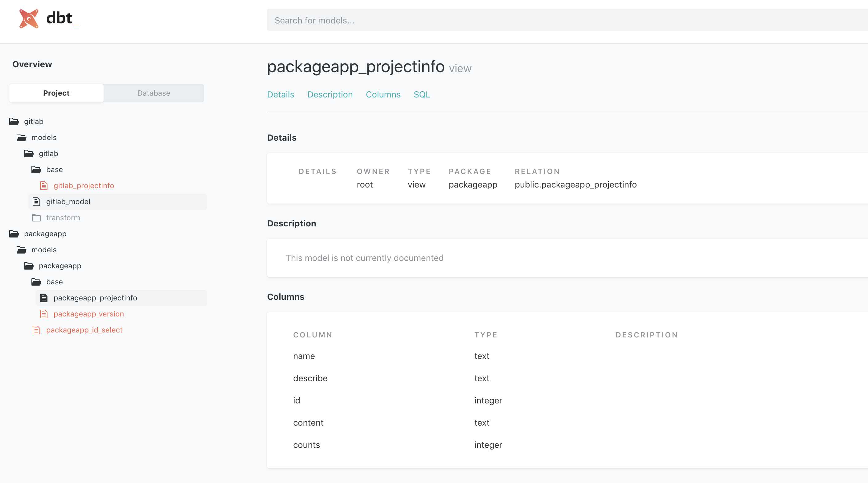Toggle models label under packageapp
The width and height of the screenshot is (868, 483).
[x=44, y=250]
